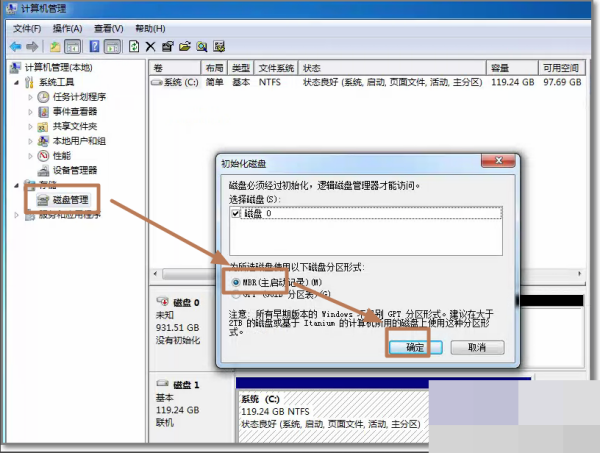
Task: Sort by the 布局 column header
Action: [214, 68]
